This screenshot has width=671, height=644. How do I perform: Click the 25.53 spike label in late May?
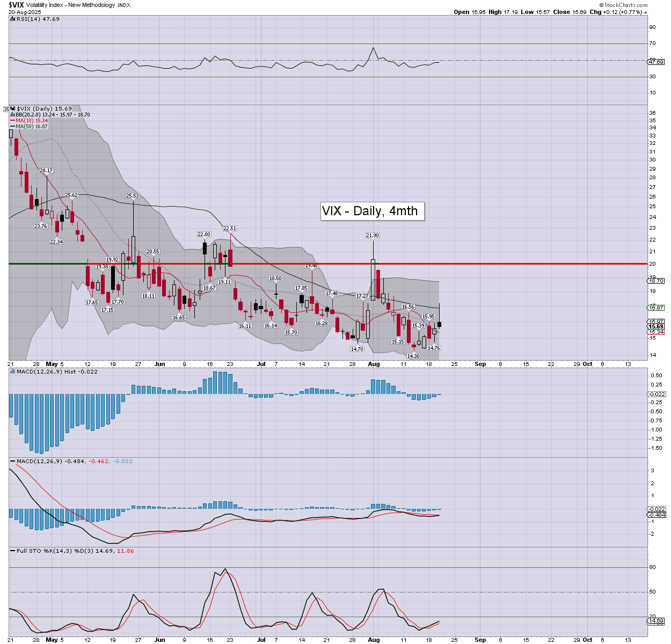[x=133, y=196]
